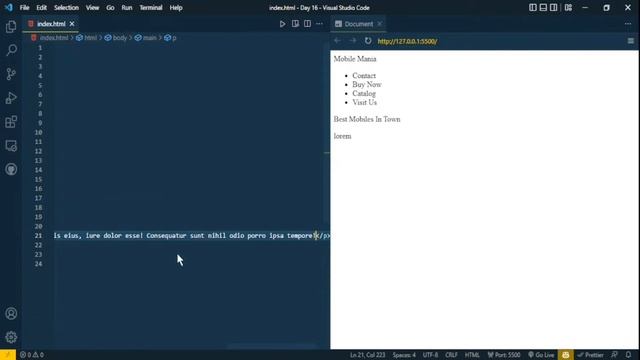640x360 pixels.
Task: Change encoding UTF-8
Action: click(x=430, y=355)
